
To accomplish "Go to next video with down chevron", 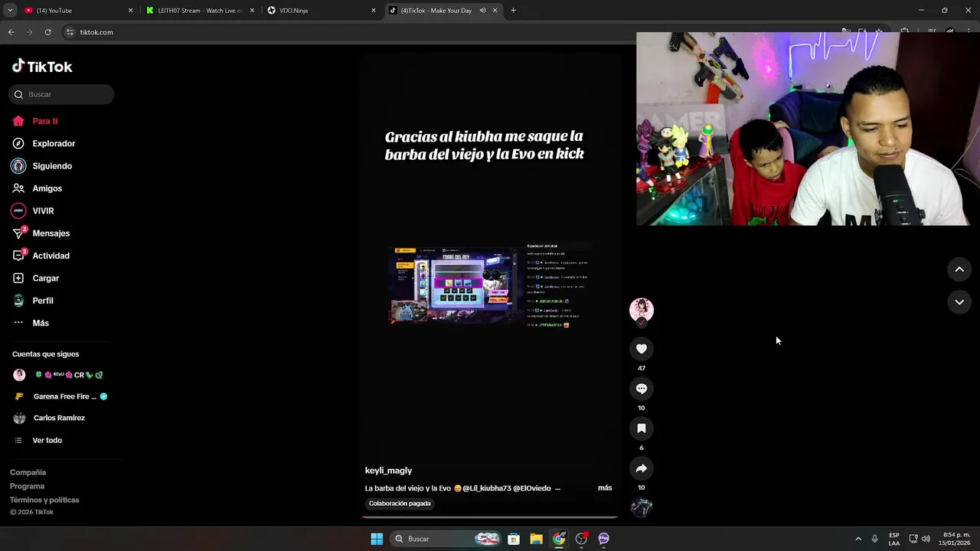I will point(959,302).
